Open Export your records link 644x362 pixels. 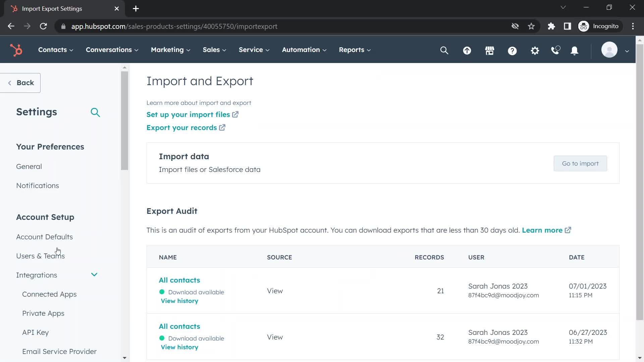(x=186, y=128)
